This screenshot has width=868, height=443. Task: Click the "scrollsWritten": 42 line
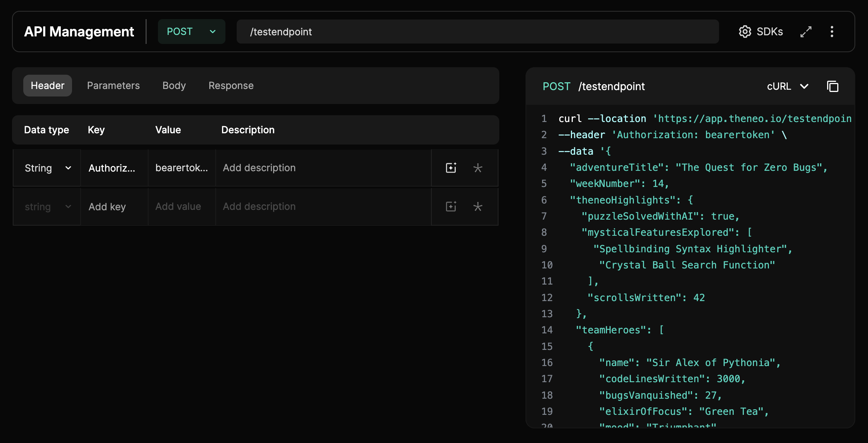click(x=646, y=298)
